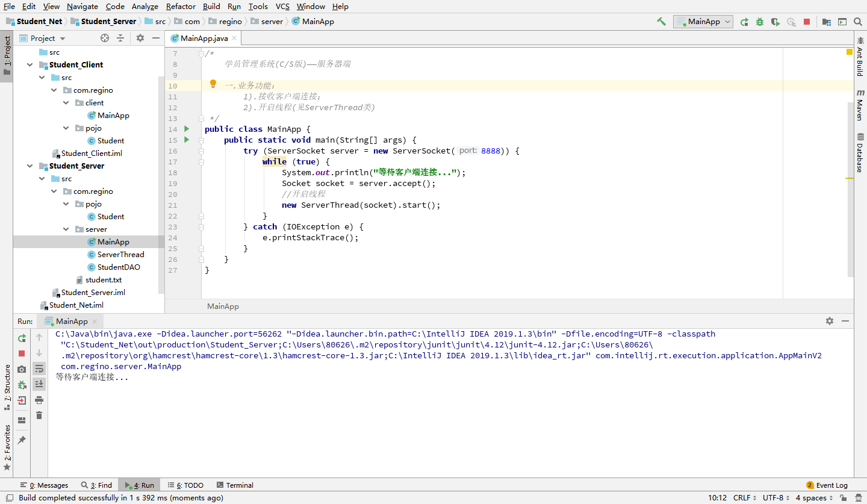This screenshot has width=867, height=504.
Task: Click the Build project hammer icon
Action: [661, 22]
